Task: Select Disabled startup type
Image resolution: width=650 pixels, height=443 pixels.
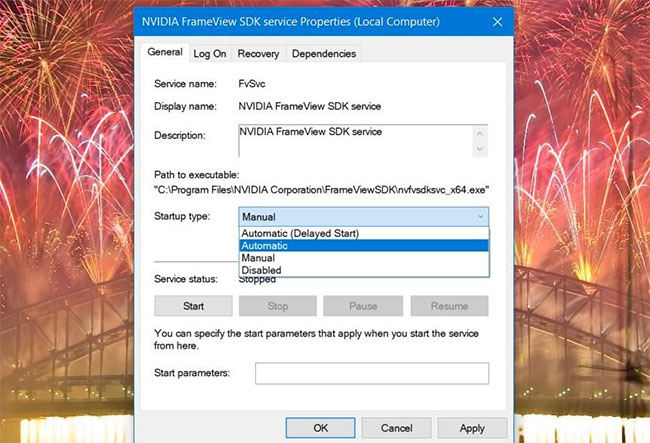Action: [x=364, y=270]
